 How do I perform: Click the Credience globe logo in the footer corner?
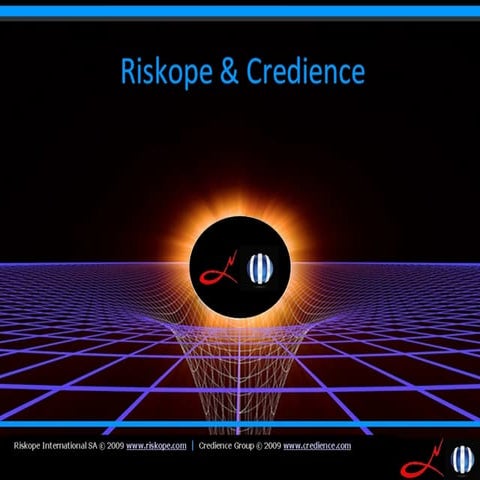463,459
